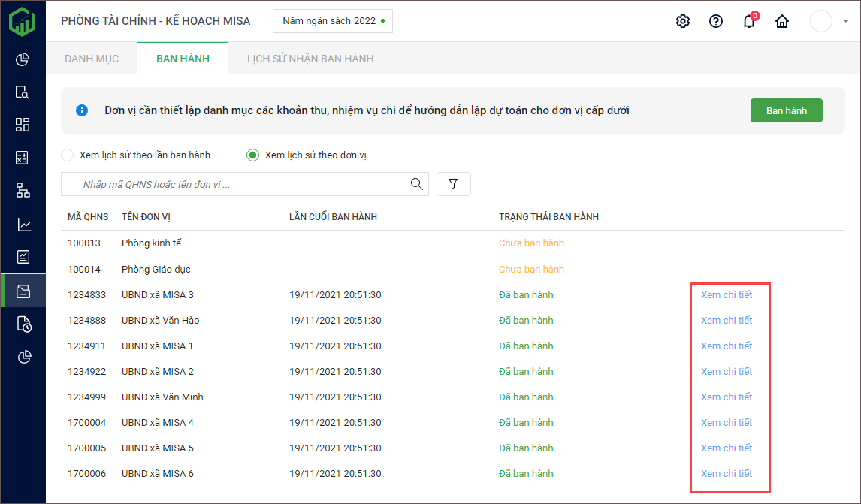
Task: Switch to BAN HÀNH tab
Action: coord(183,59)
